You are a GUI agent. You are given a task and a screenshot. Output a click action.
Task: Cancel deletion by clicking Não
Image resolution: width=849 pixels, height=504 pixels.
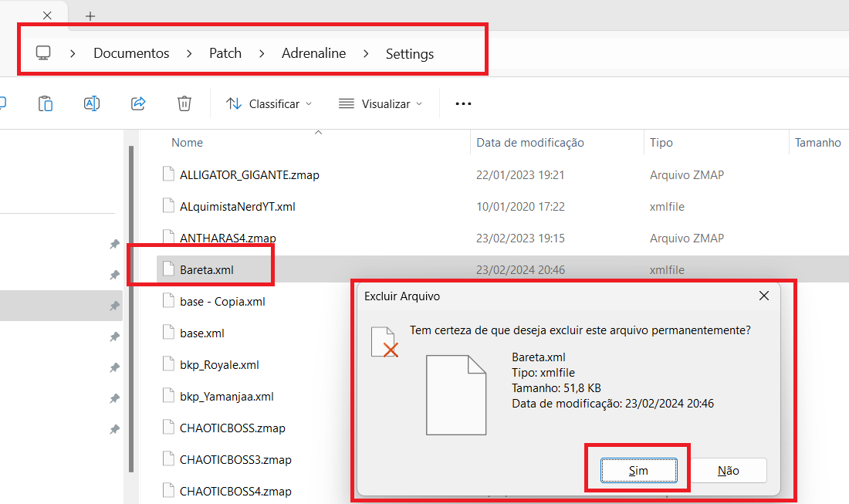click(728, 470)
